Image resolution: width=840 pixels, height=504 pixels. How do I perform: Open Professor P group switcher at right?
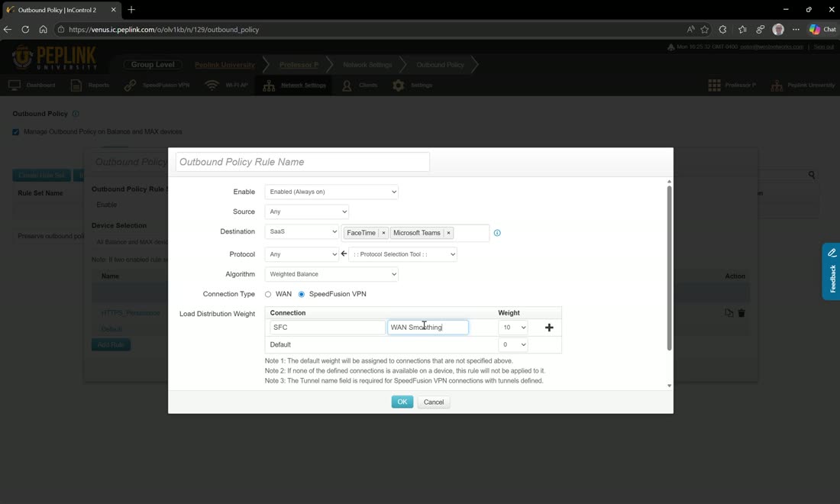[732, 86]
